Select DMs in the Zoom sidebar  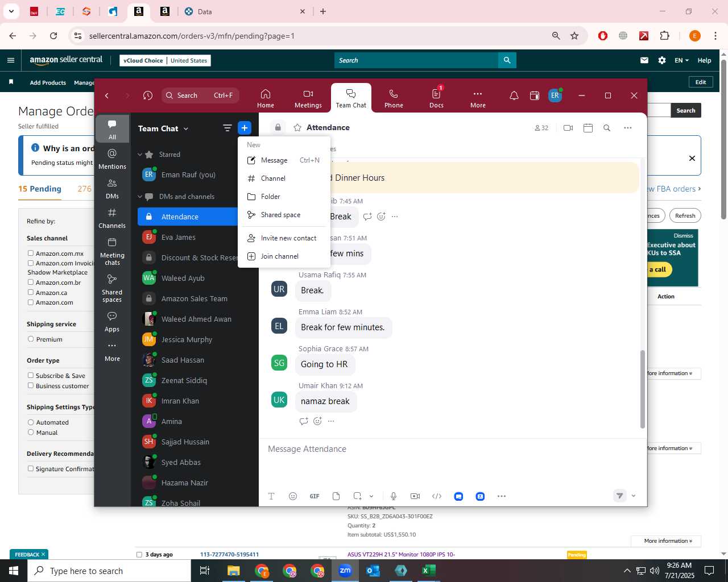pos(112,189)
